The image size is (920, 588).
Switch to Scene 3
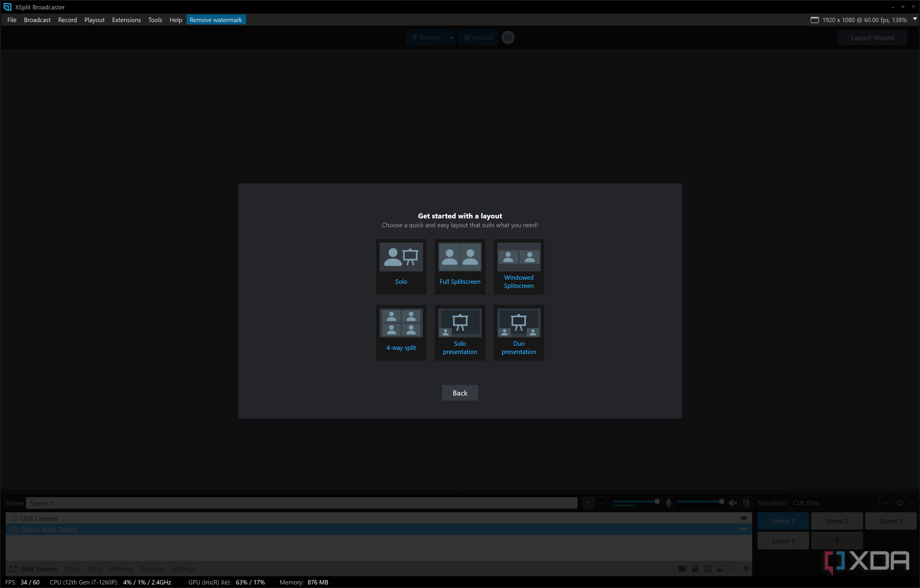pyautogui.click(x=891, y=521)
